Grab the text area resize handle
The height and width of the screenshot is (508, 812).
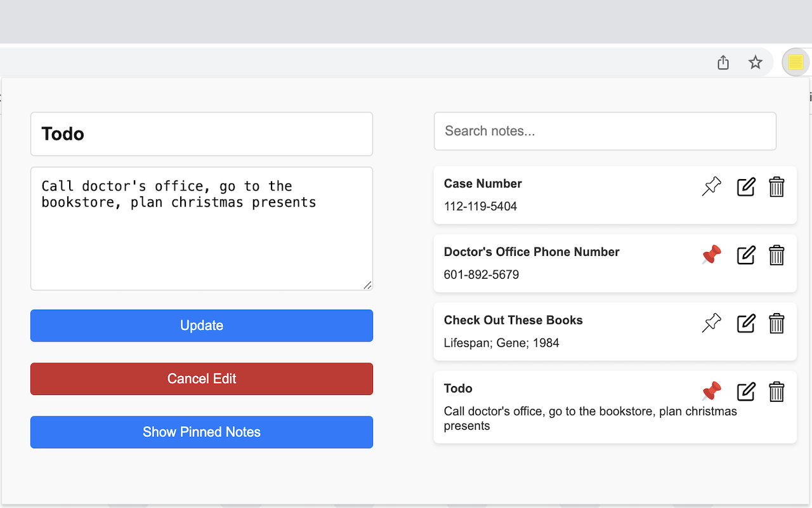click(367, 285)
